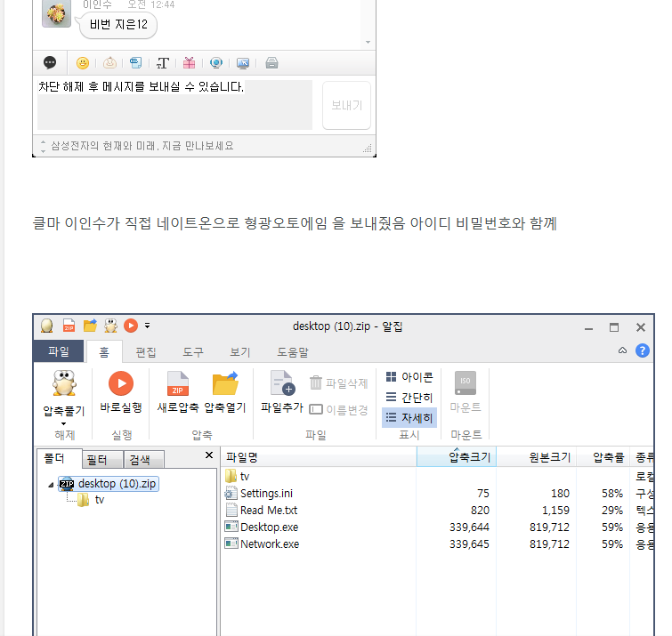Click the 바로실행 run icon
Screen dimensions: 672x636
coord(121,383)
